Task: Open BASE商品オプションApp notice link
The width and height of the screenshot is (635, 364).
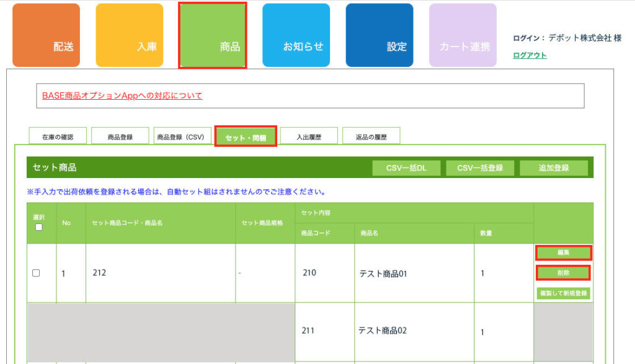Action: [122, 96]
